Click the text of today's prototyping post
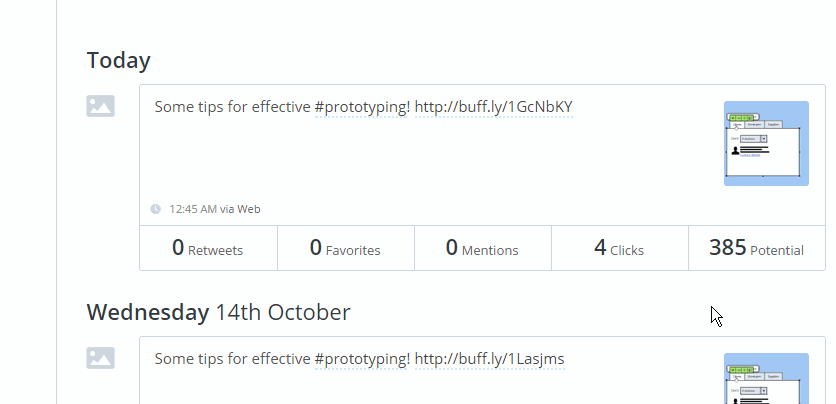Screen dimensions: 836x404 click(364, 107)
